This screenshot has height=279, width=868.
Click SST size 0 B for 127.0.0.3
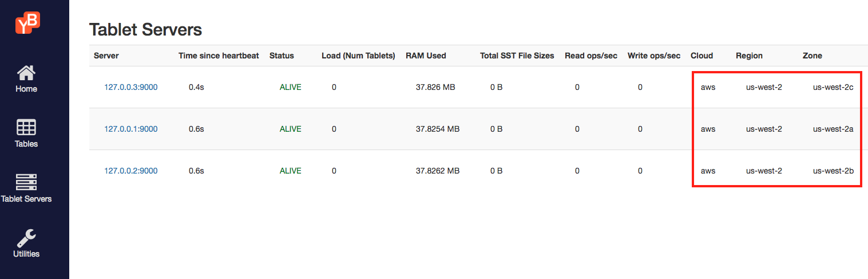coord(496,87)
